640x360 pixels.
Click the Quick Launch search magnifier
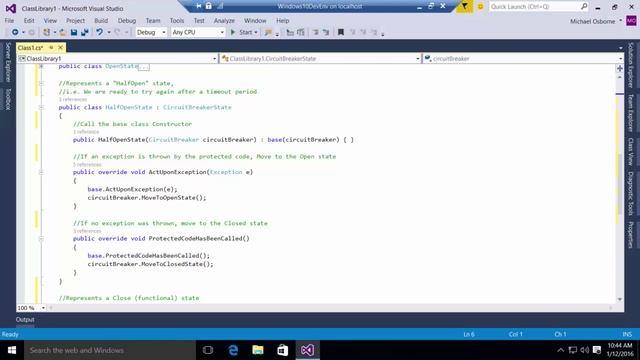pyautogui.click(x=584, y=7)
